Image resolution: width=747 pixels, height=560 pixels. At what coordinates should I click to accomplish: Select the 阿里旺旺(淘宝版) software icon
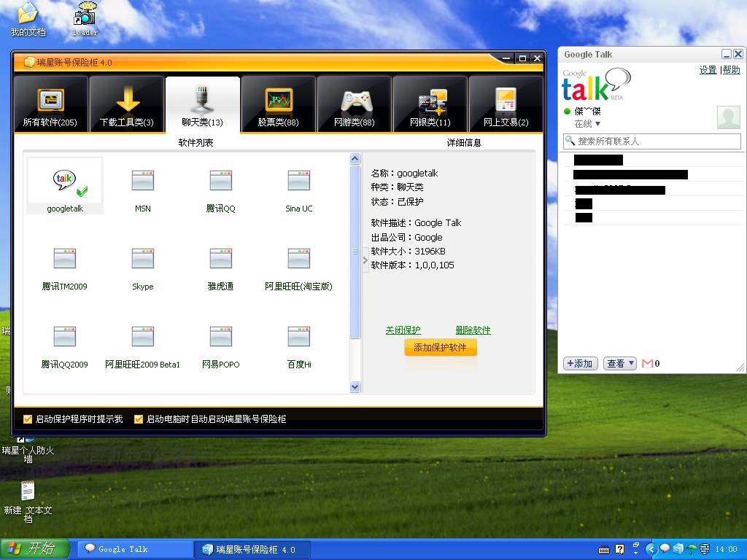(299, 258)
